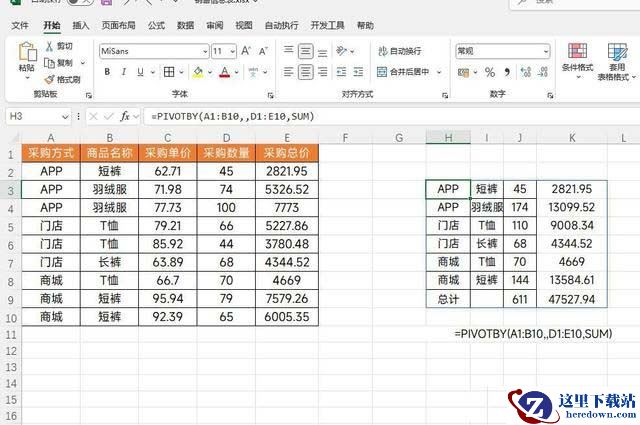The height and width of the screenshot is (425, 640).
Task: Switch to the 开发工具 (Developer) tab
Action: coord(327,26)
